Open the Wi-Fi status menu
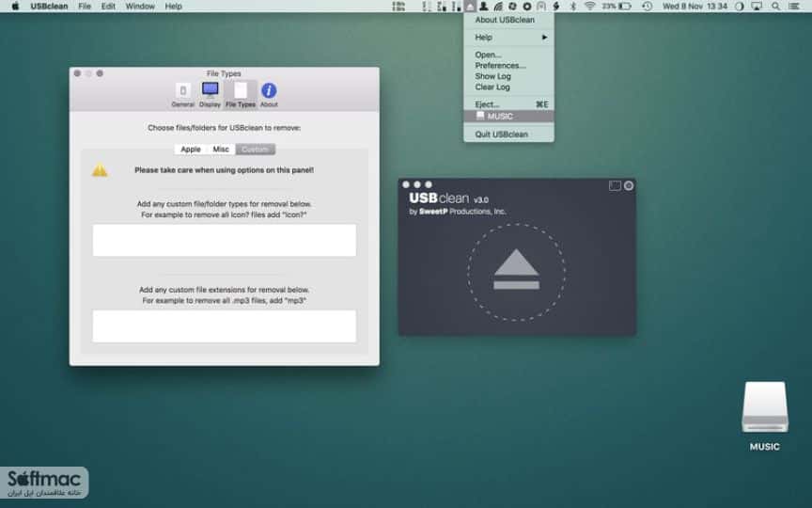812x508 pixels. 589,7
